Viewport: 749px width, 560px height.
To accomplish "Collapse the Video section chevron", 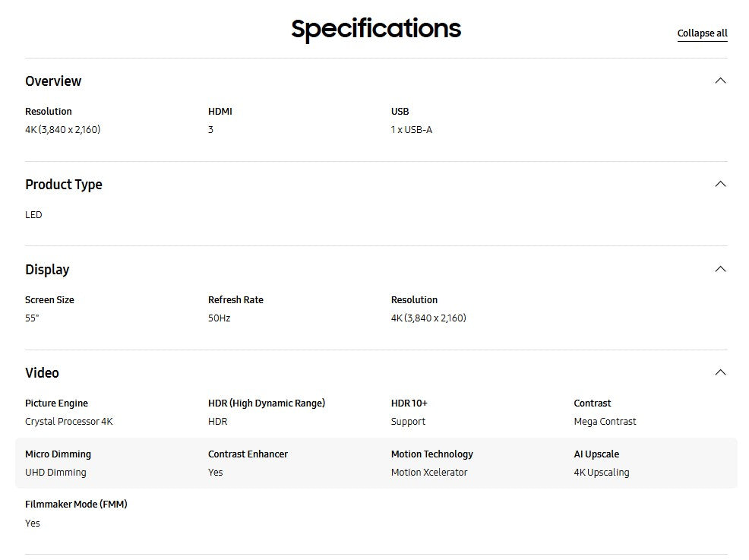I will click(720, 372).
